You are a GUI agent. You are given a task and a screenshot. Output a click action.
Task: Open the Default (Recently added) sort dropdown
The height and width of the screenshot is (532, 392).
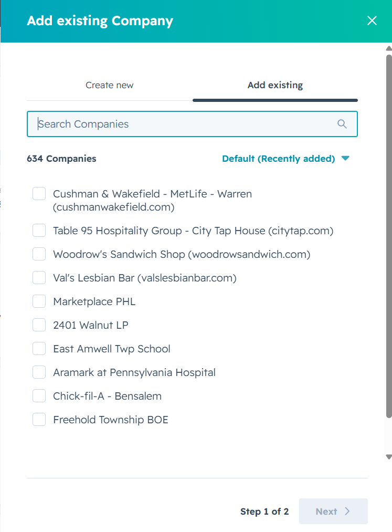tap(285, 159)
